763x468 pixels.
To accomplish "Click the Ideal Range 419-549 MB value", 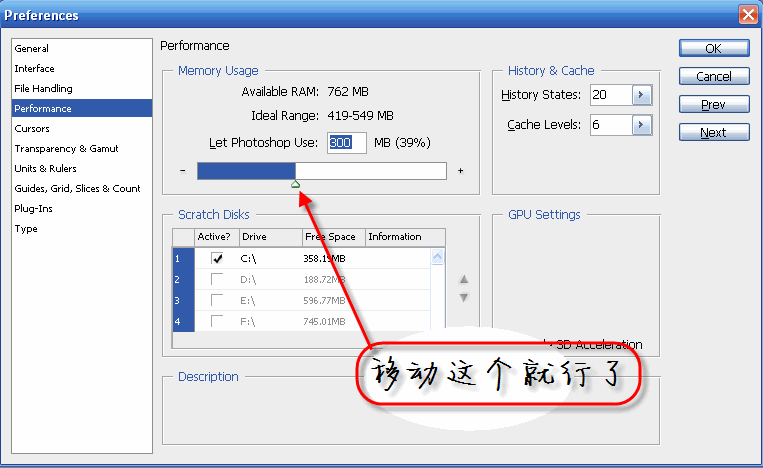I will (361, 116).
